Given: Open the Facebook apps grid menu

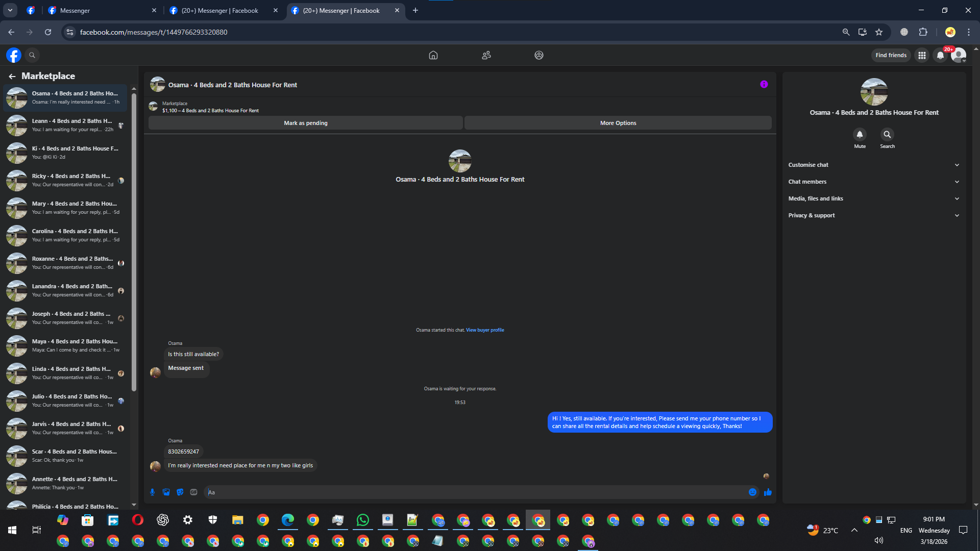Looking at the screenshot, I should click(922, 56).
